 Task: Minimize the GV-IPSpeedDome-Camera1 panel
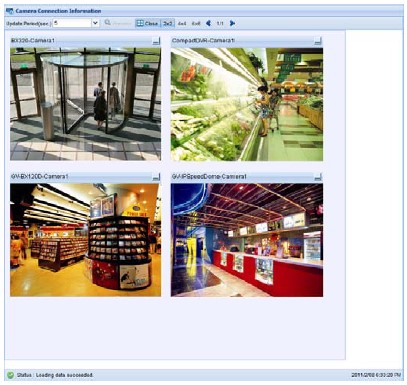click(x=318, y=177)
